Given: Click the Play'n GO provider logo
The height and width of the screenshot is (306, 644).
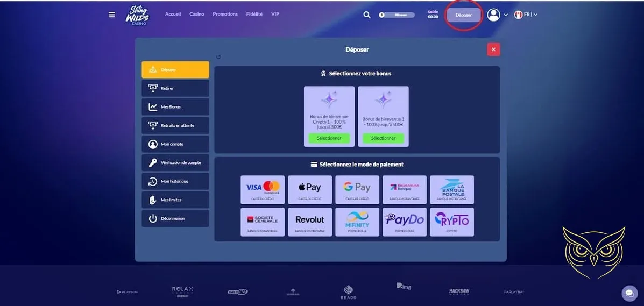Looking at the screenshot, I should 238,292.
